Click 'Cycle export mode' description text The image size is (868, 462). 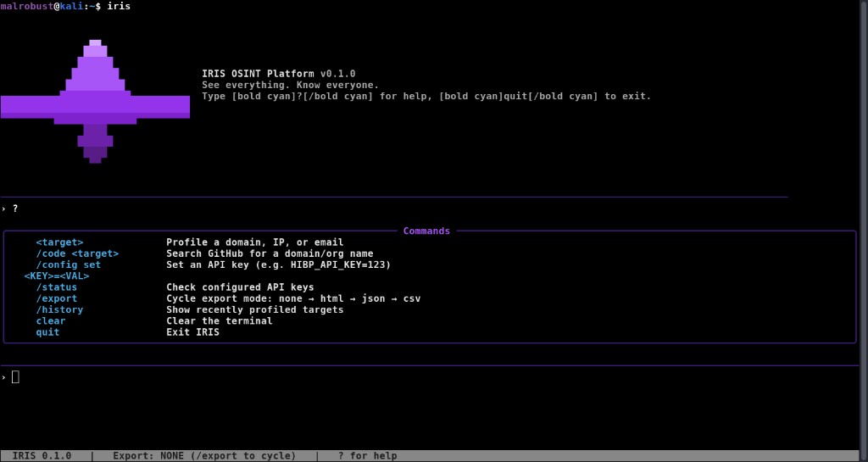click(x=293, y=298)
